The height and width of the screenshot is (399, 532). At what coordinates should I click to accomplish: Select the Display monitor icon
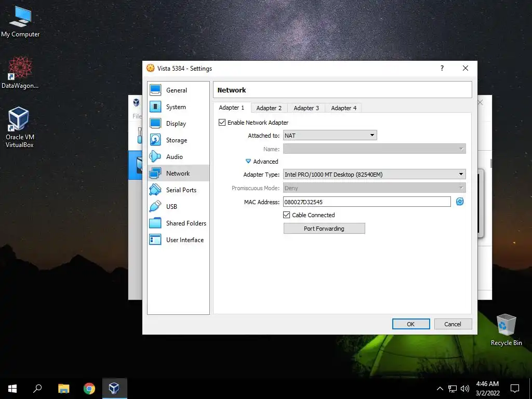155,123
